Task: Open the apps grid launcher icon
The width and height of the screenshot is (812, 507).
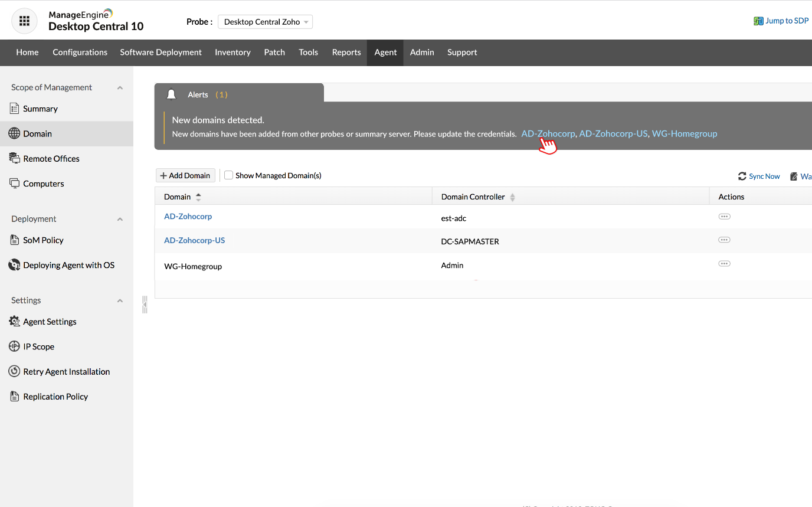Action: [24, 21]
